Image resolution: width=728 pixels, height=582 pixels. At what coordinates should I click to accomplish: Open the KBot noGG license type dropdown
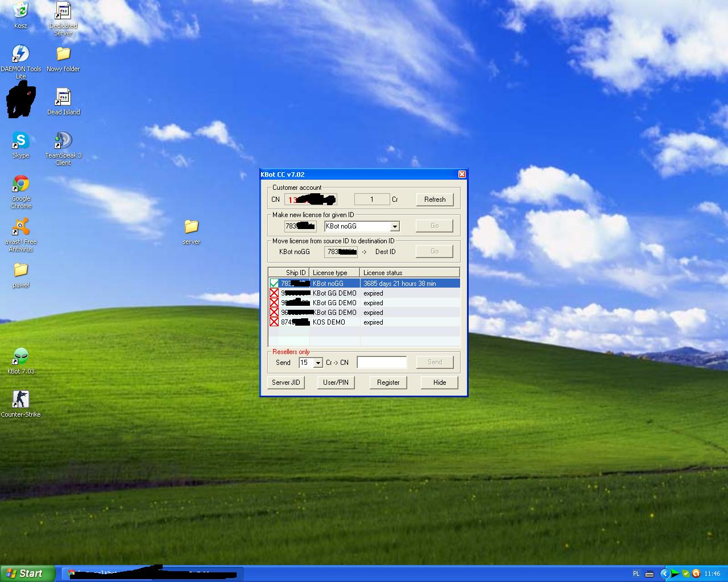pyautogui.click(x=395, y=226)
